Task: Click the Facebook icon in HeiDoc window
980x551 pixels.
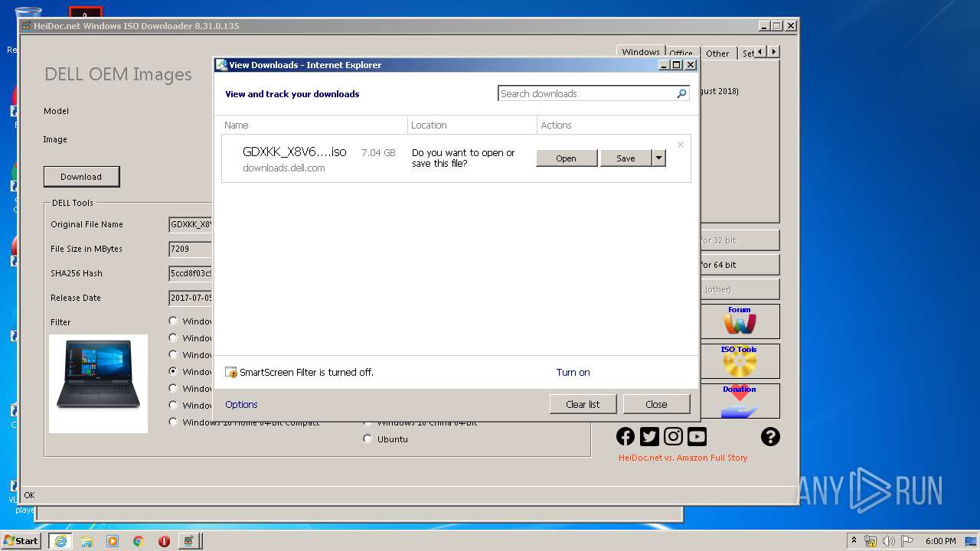Action: point(626,436)
